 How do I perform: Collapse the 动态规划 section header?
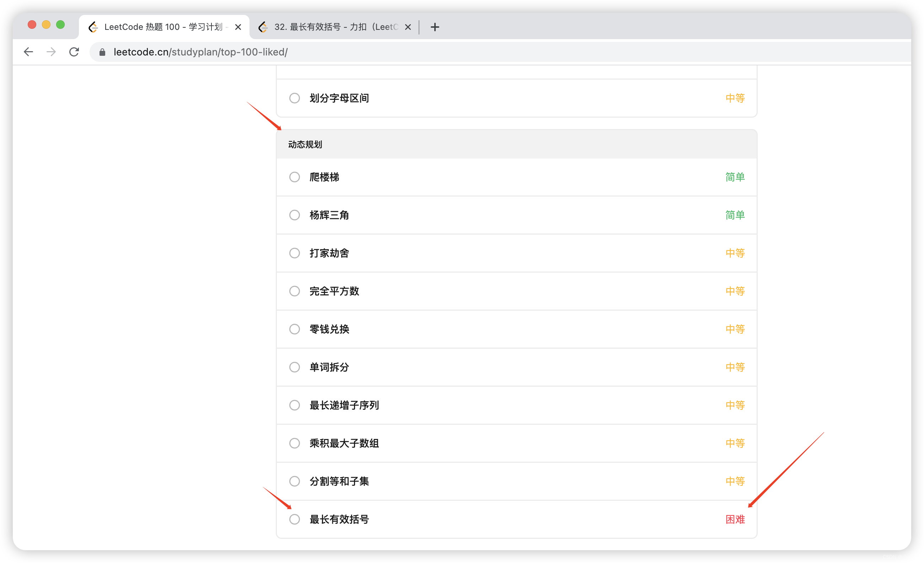click(x=516, y=144)
